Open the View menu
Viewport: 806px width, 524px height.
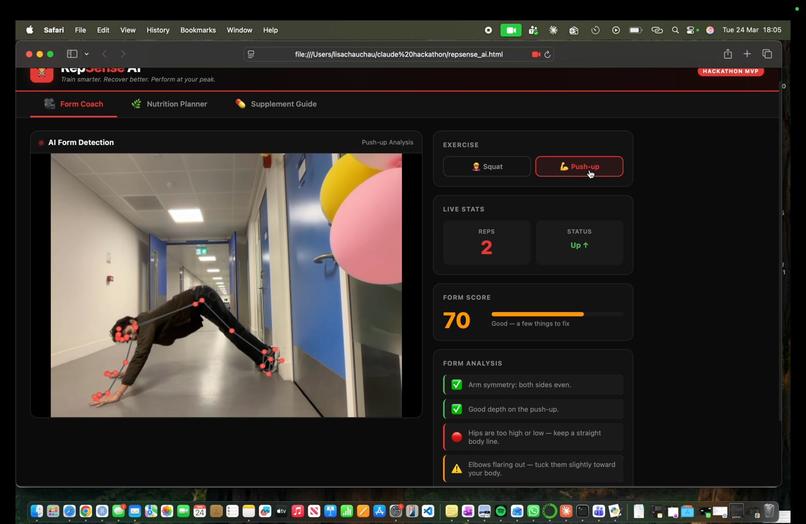point(128,30)
